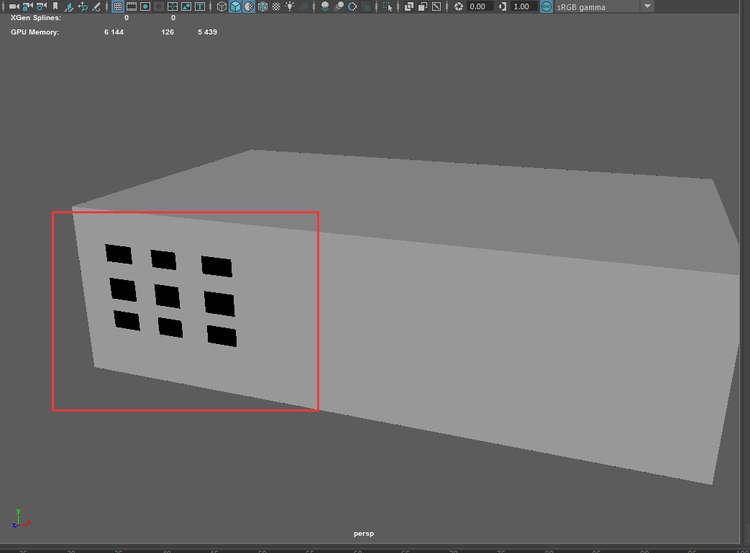Toggle the Field Chart display
750x553 pixels.
(172, 6)
